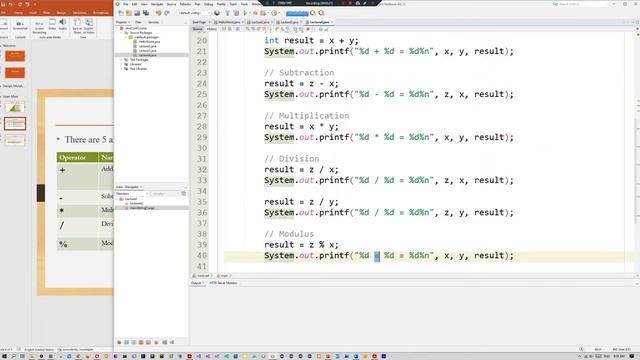Image resolution: width=640 pixels, height=360 pixels.
Task: Click Source view button in editor
Action: [198, 29]
